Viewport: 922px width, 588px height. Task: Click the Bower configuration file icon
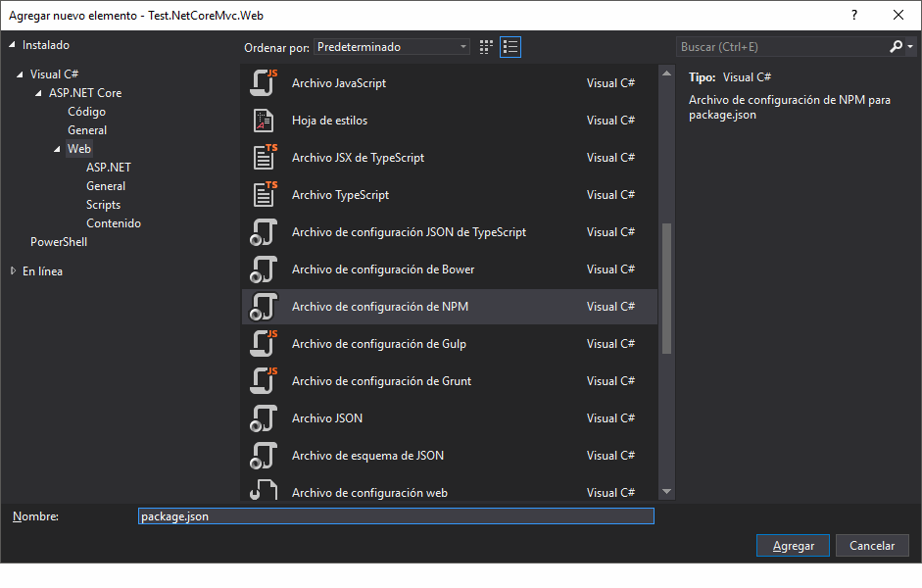tap(264, 269)
